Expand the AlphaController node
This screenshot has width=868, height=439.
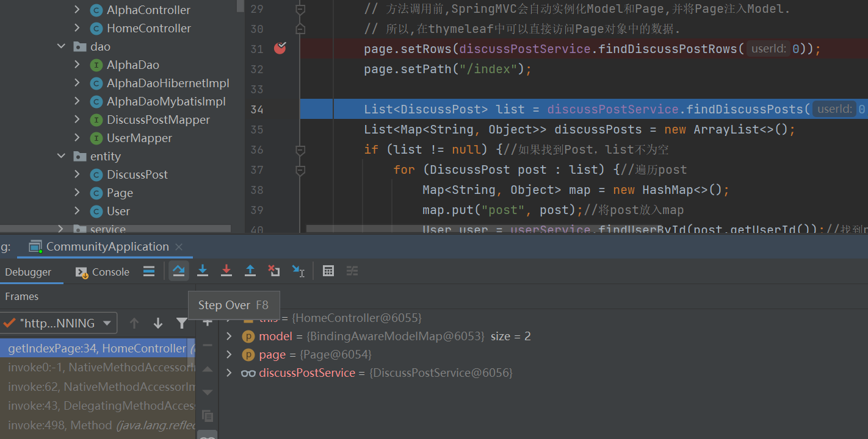pos(77,10)
